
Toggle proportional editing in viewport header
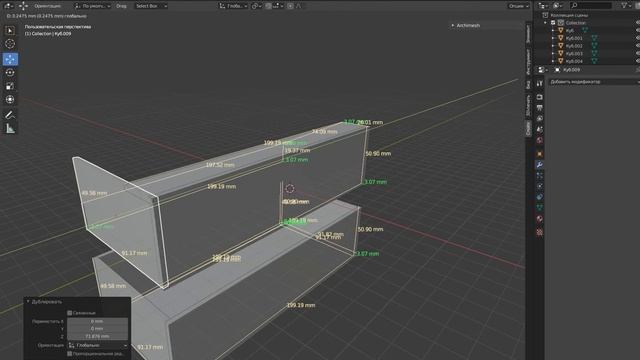point(290,6)
